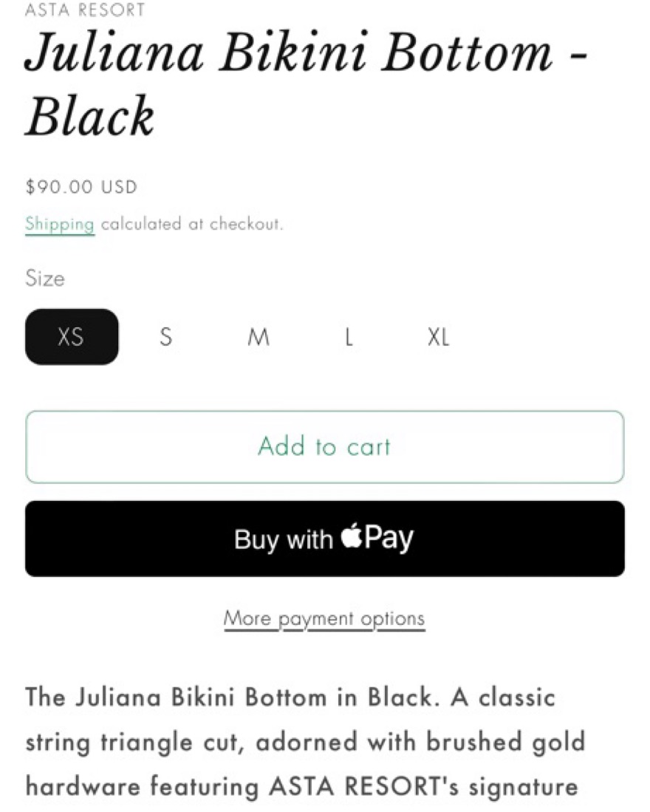
Task: Click the Add to cart button
Action: coord(324,446)
